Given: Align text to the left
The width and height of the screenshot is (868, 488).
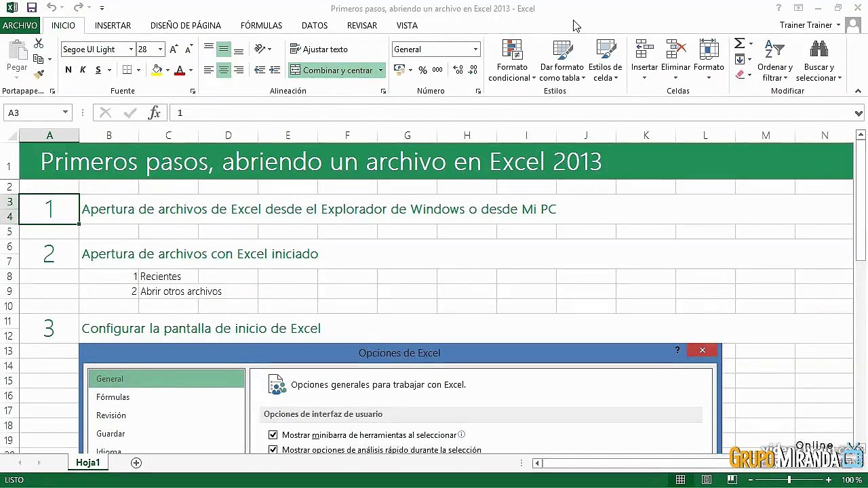Looking at the screenshot, I should [208, 70].
